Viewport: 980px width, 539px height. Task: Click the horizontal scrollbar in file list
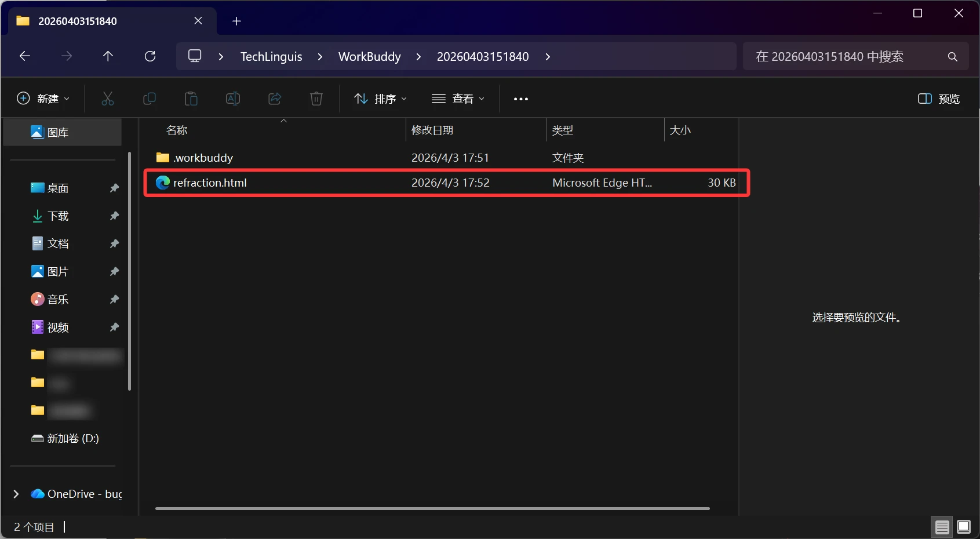(432, 508)
